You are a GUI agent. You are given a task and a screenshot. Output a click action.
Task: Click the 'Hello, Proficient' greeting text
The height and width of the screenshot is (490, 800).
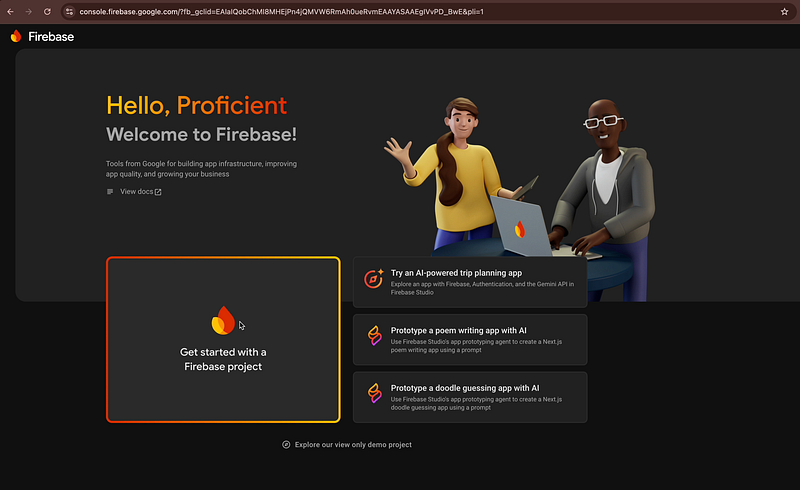tap(196, 106)
